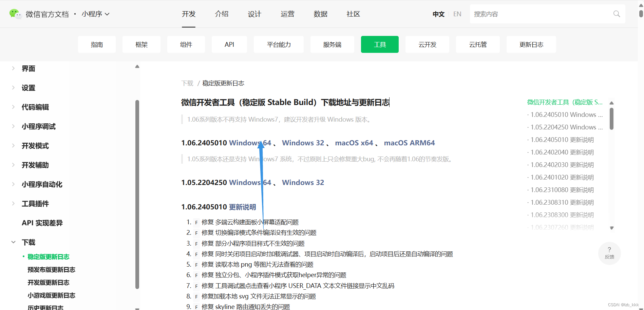The height and width of the screenshot is (310, 644).
Task: Select the API tab
Action: pos(229,44)
